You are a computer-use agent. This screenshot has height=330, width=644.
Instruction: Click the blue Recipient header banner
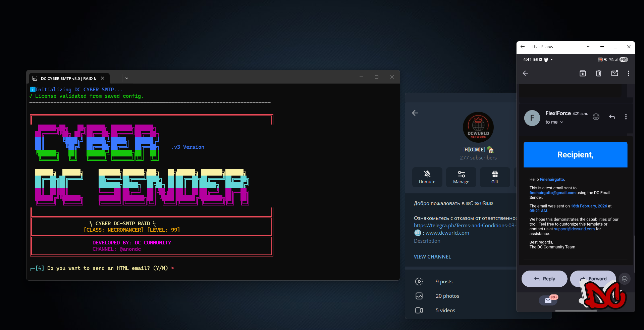coord(576,154)
